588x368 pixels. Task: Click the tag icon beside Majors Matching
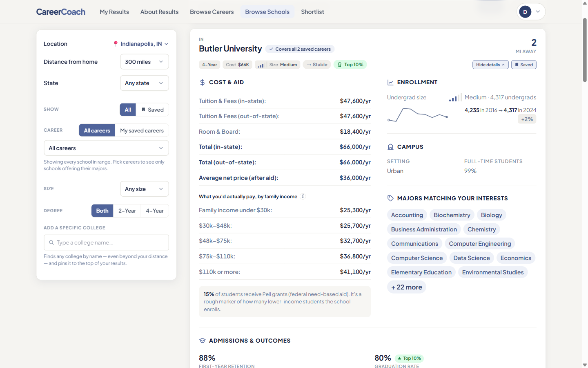coord(390,198)
